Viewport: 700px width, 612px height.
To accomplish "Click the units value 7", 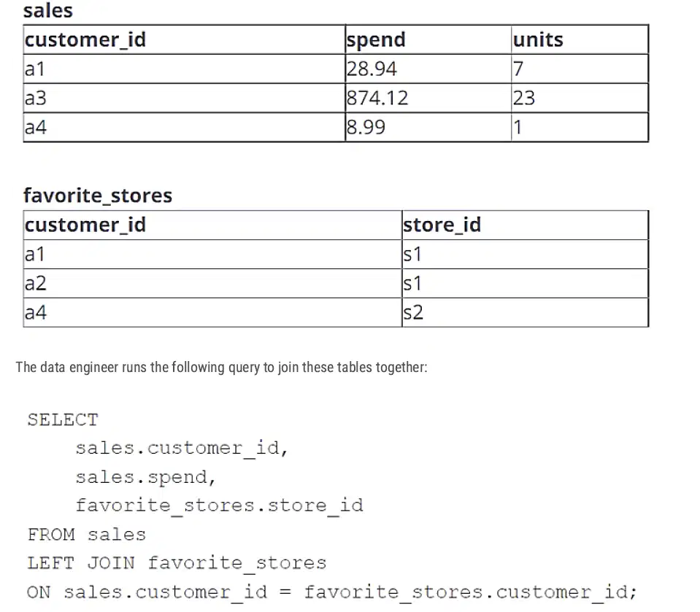I will tap(580, 69).
